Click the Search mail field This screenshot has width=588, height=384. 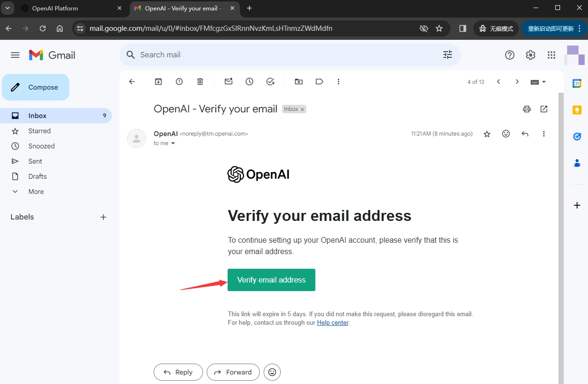285,55
